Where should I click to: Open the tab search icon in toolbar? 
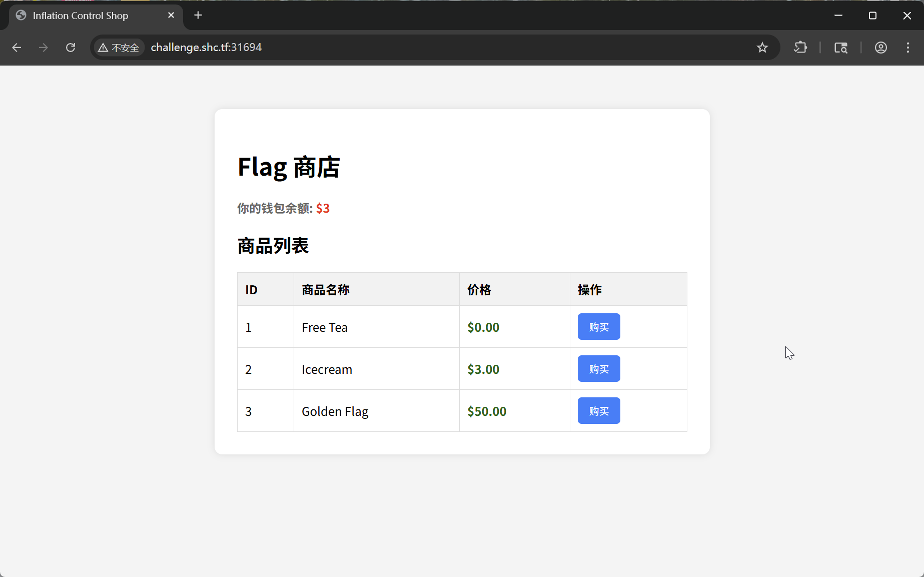[x=840, y=48]
